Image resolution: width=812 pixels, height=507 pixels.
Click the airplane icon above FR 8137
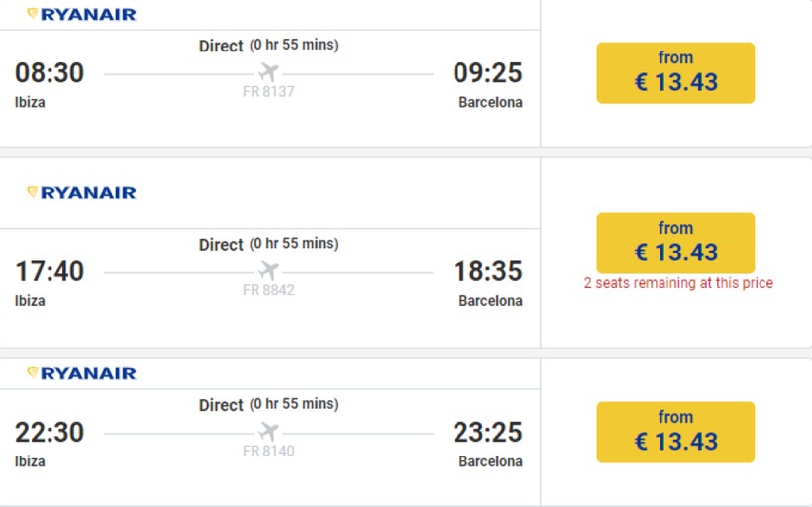coord(268,73)
